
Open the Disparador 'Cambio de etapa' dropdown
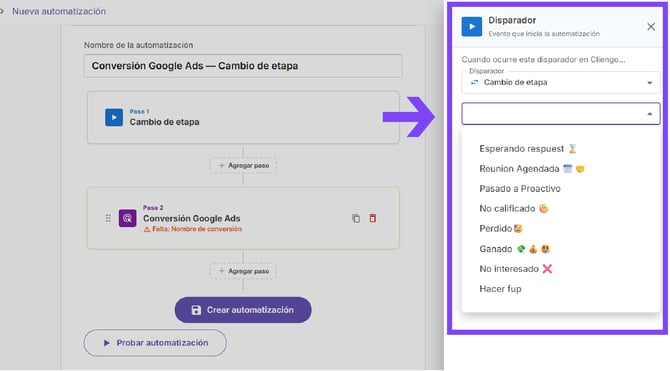[561, 82]
